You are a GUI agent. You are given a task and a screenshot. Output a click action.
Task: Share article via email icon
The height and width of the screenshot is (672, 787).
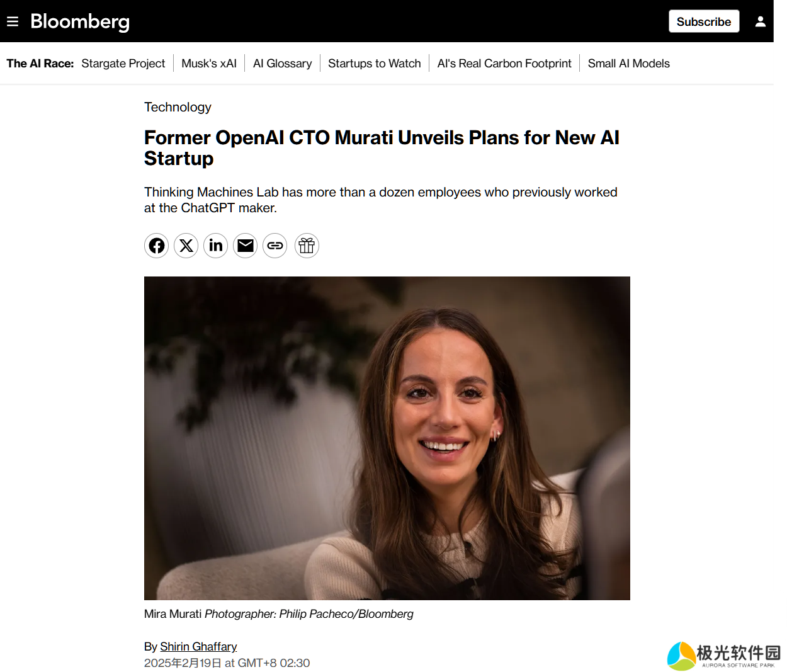click(x=246, y=246)
